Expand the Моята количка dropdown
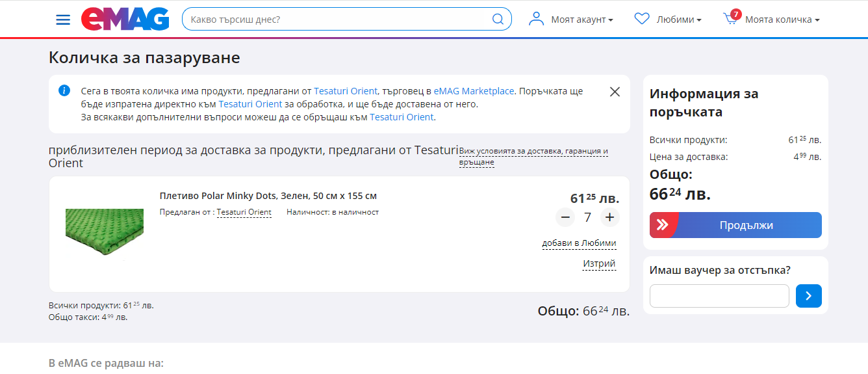 click(x=782, y=20)
